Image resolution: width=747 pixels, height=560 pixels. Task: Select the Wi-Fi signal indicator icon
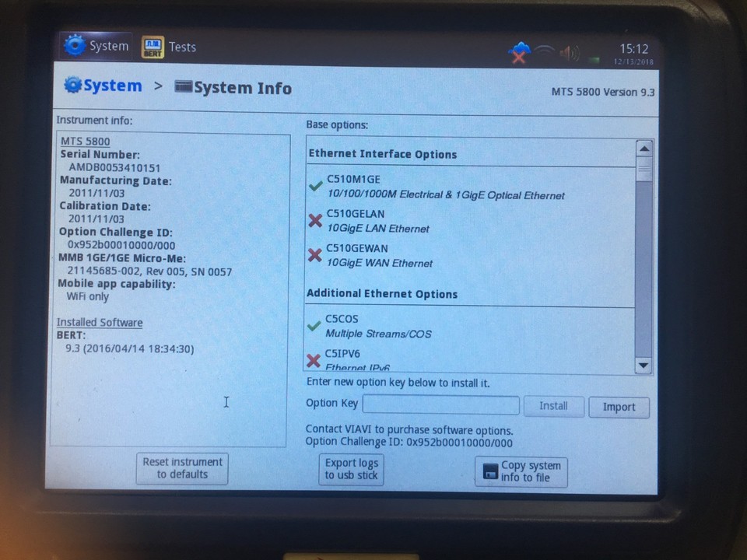click(545, 49)
